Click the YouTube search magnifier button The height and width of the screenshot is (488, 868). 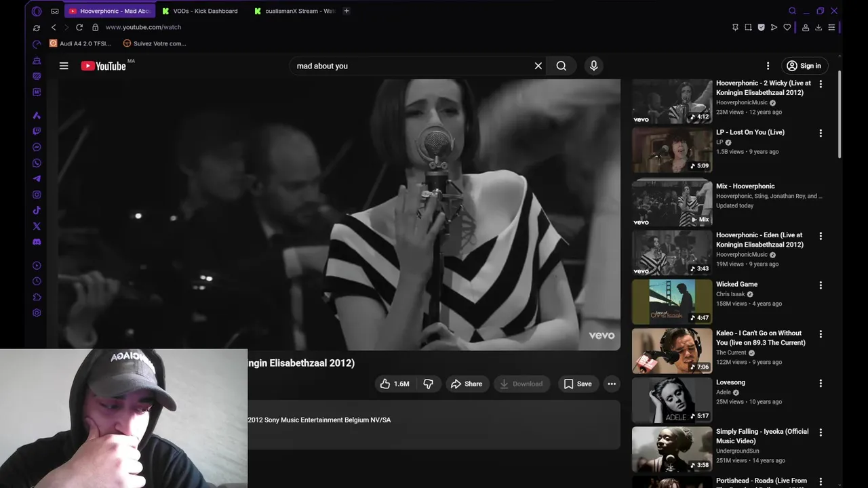(561, 66)
